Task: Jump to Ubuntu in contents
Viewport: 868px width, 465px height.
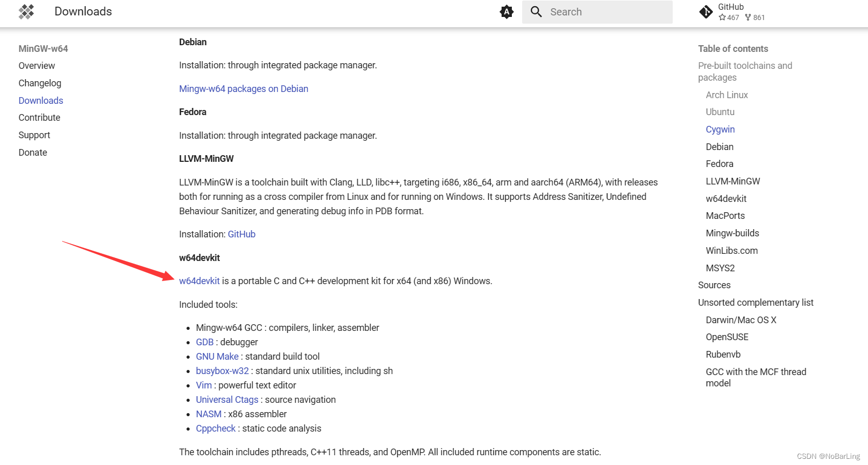Action: pos(720,112)
